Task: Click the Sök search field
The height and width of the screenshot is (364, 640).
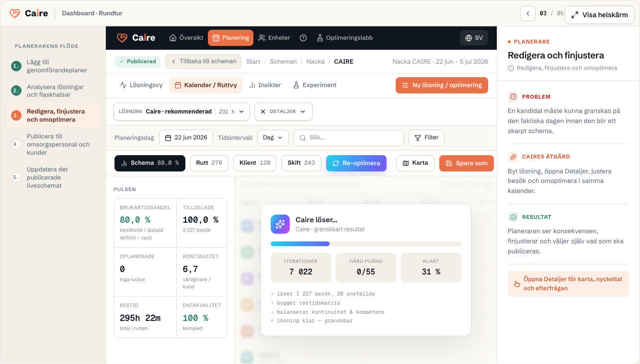Action: pyautogui.click(x=349, y=138)
